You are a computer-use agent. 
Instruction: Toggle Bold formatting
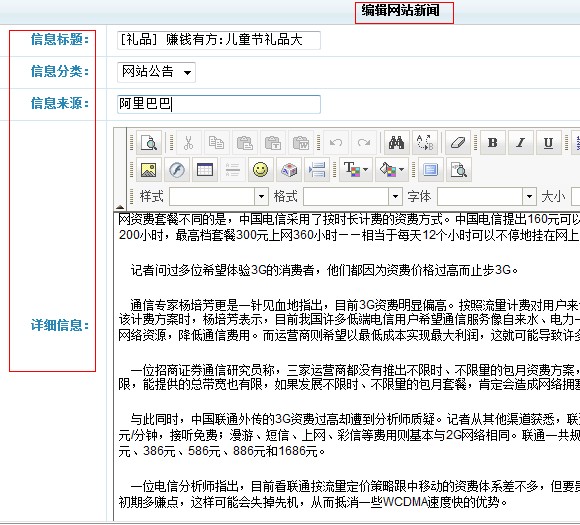492,142
